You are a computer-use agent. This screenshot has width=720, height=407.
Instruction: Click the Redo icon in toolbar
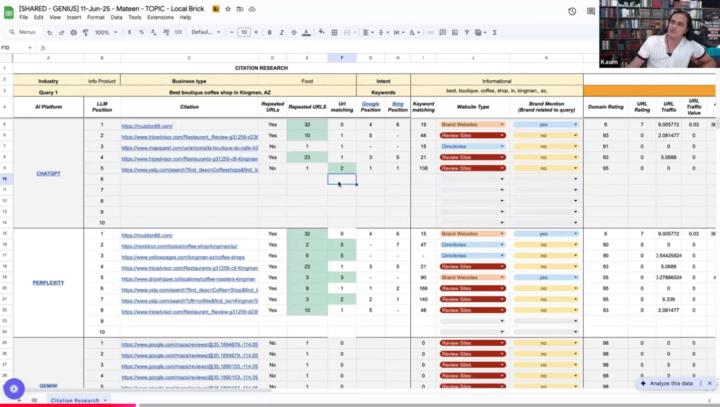[x=62, y=33]
